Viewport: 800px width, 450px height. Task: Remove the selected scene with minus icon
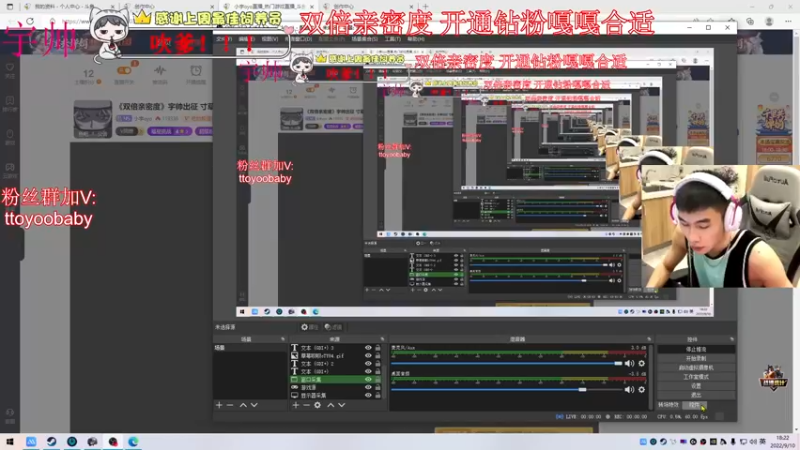[x=230, y=405]
